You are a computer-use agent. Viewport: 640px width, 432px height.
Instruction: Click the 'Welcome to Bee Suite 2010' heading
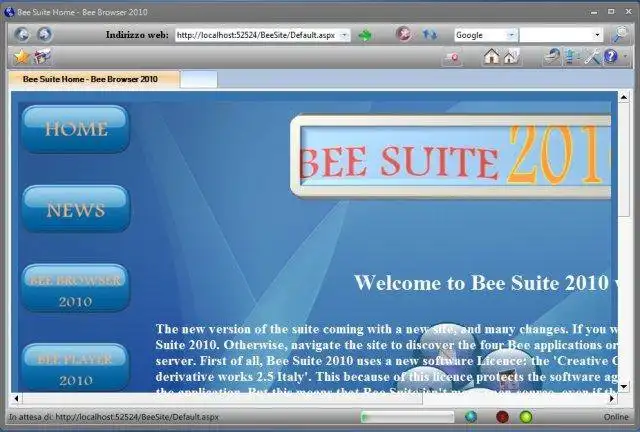482,283
